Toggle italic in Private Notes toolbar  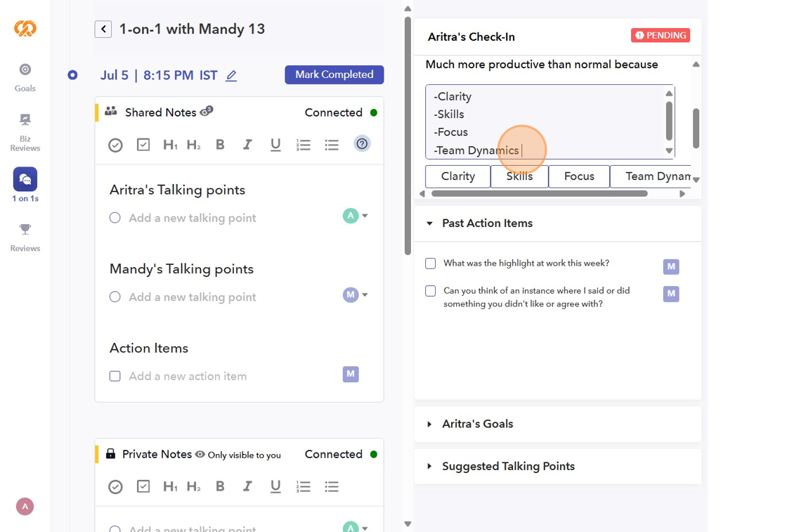pyautogui.click(x=247, y=486)
